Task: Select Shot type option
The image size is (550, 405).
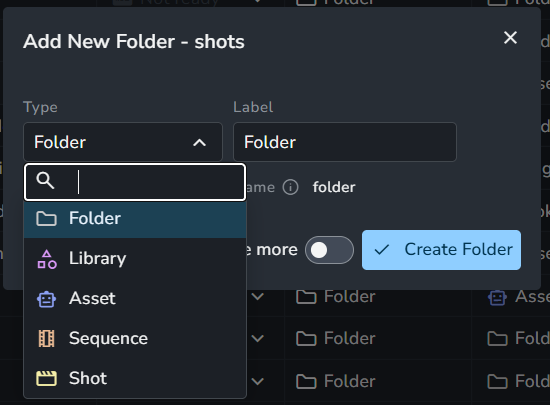Action: pyautogui.click(x=135, y=378)
